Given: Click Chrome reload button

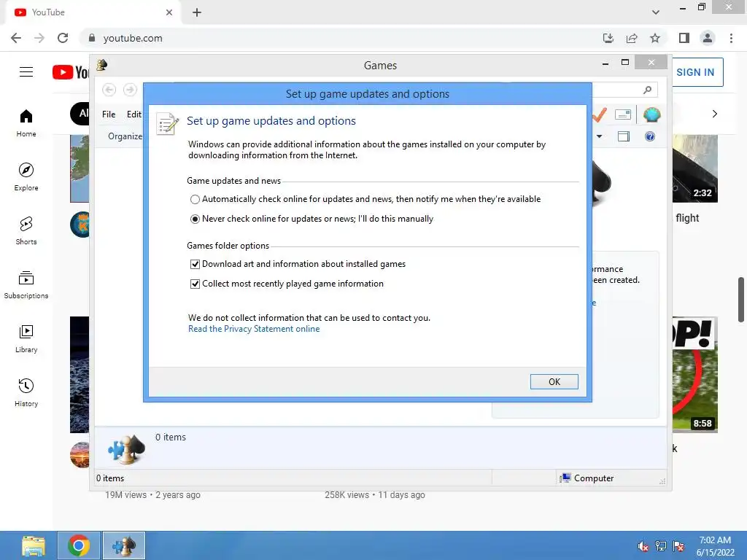Looking at the screenshot, I should [63, 38].
